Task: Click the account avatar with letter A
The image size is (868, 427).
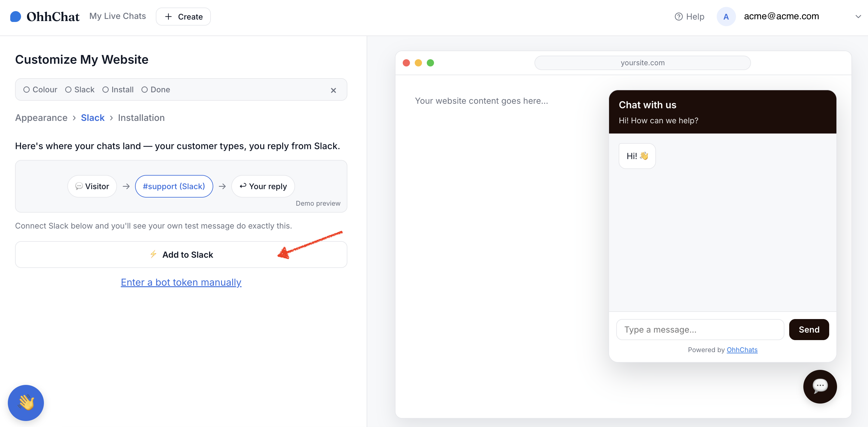Action: click(726, 17)
